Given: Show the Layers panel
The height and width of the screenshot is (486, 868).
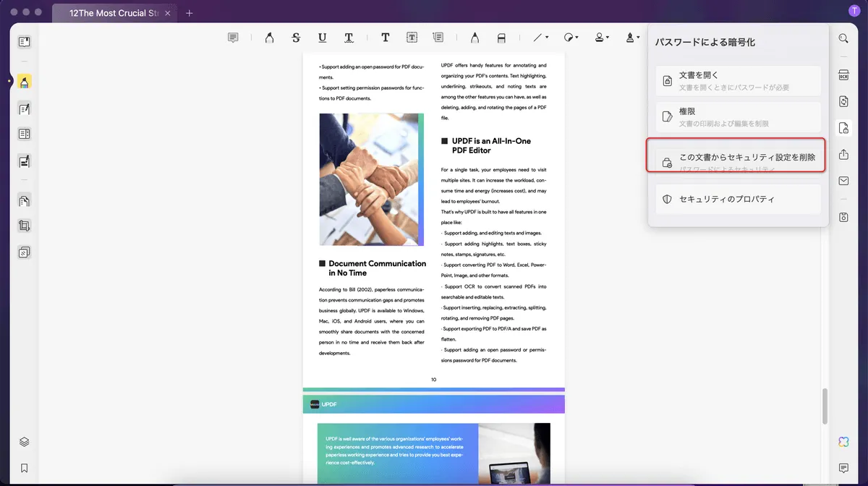Looking at the screenshot, I should click(25, 442).
